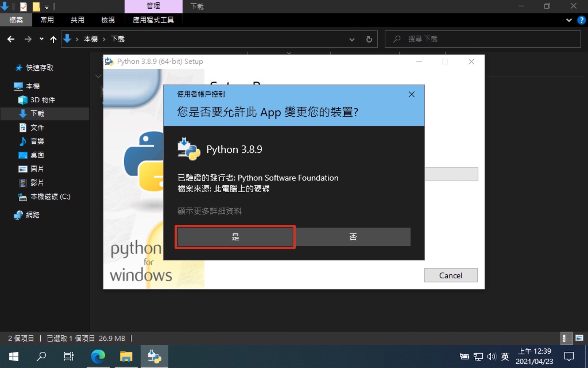The image size is (588, 368).
Task: Open clock showing 上午 12:39
Action: click(x=534, y=356)
